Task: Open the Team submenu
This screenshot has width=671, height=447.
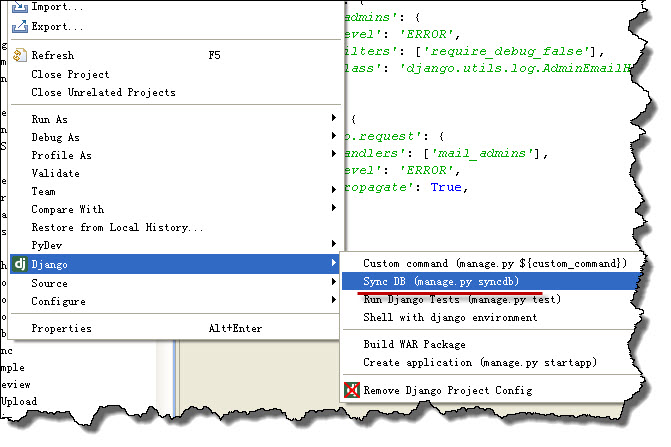Action: 175,191
